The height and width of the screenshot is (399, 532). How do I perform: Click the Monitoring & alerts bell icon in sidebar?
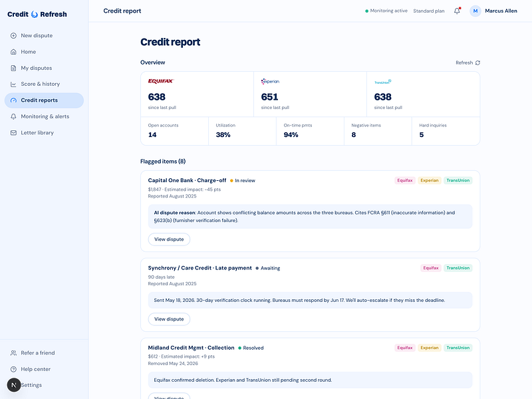[x=13, y=117]
